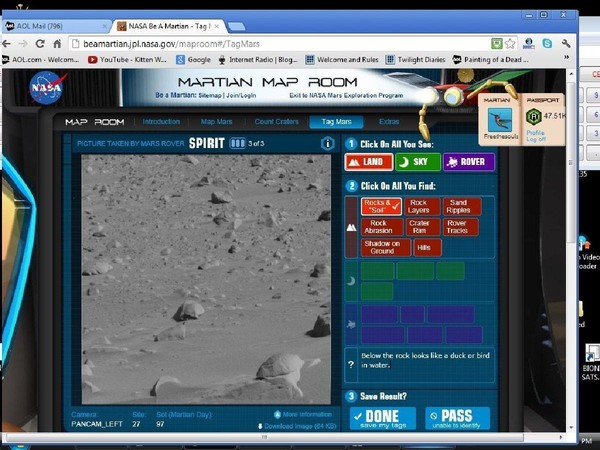Exit to NASA Mars Exploration Program link
The height and width of the screenshot is (450, 600).
[346, 95]
